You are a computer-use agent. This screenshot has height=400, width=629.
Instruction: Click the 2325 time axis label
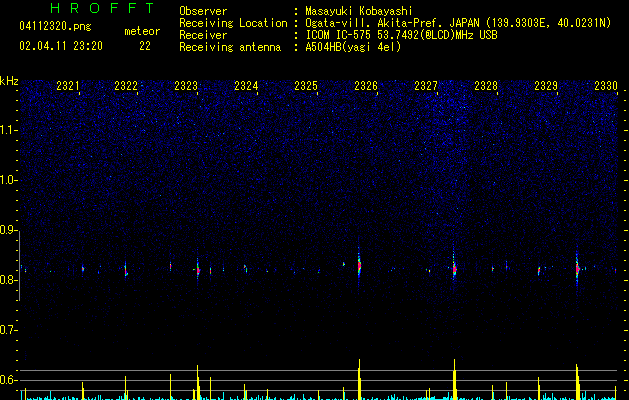click(x=306, y=86)
